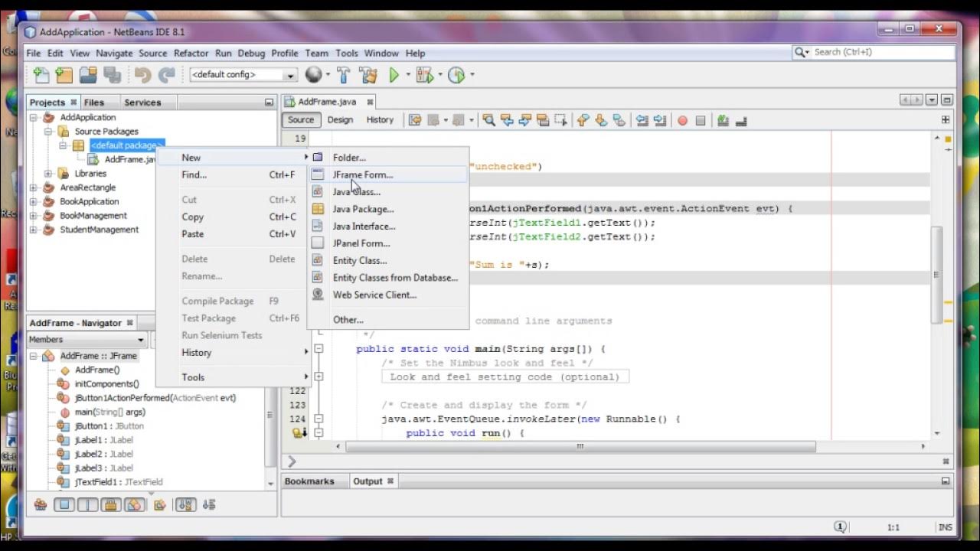Open the Run Project dropdown arrow
Screen dimensions: 980x551
408,75
